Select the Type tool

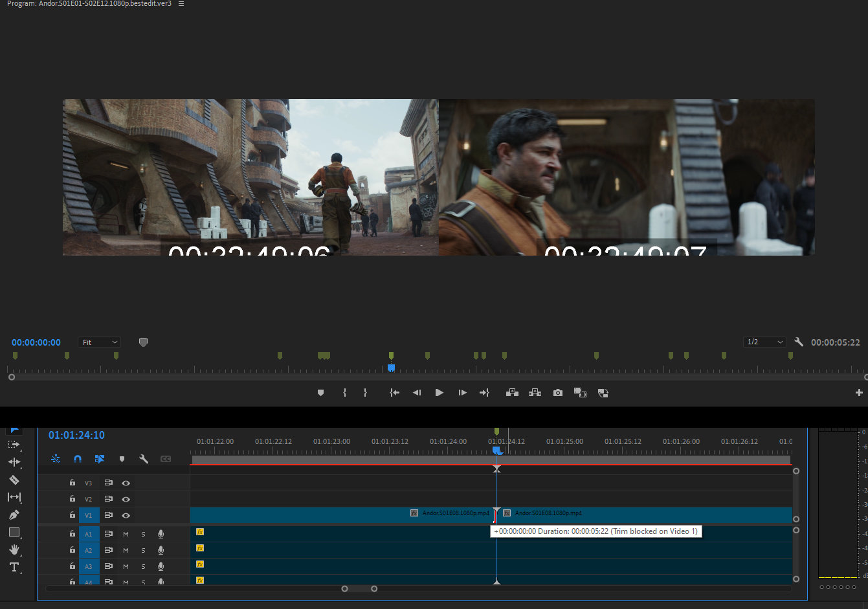point(14,567)
